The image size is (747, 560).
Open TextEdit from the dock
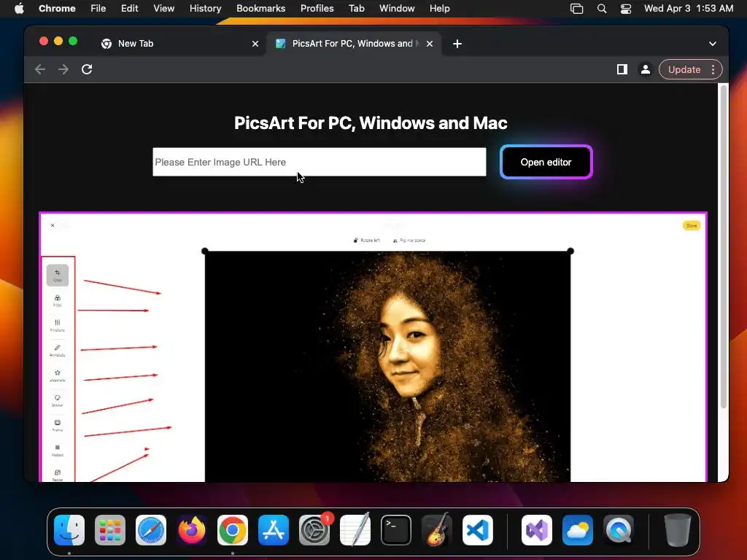pyautogui.click(x=355, y=530)
